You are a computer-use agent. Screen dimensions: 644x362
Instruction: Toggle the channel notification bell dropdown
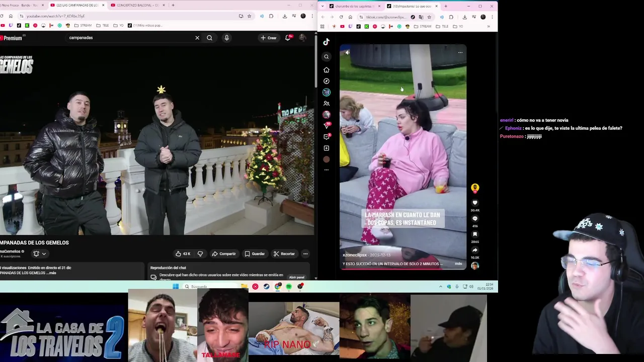(x=39, y=254)
